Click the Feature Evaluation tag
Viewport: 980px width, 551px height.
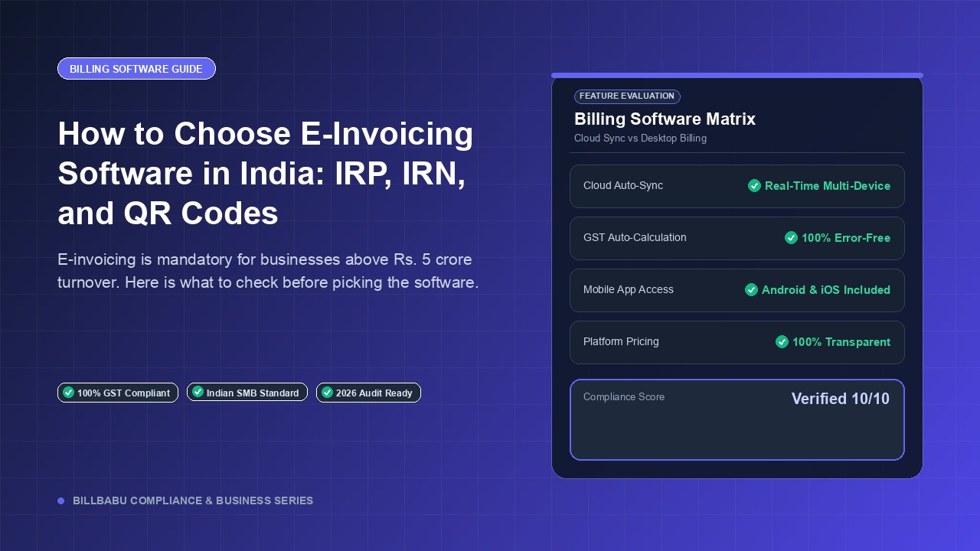tap(627, 96)
